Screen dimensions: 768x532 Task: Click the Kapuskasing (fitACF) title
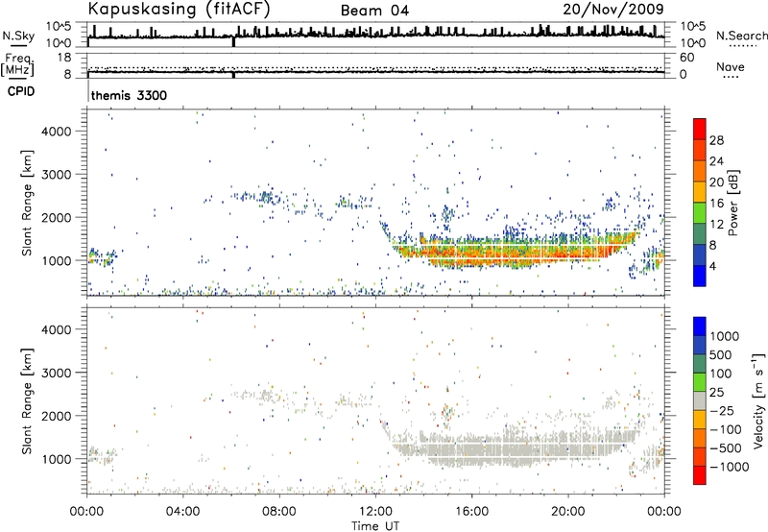179,9
